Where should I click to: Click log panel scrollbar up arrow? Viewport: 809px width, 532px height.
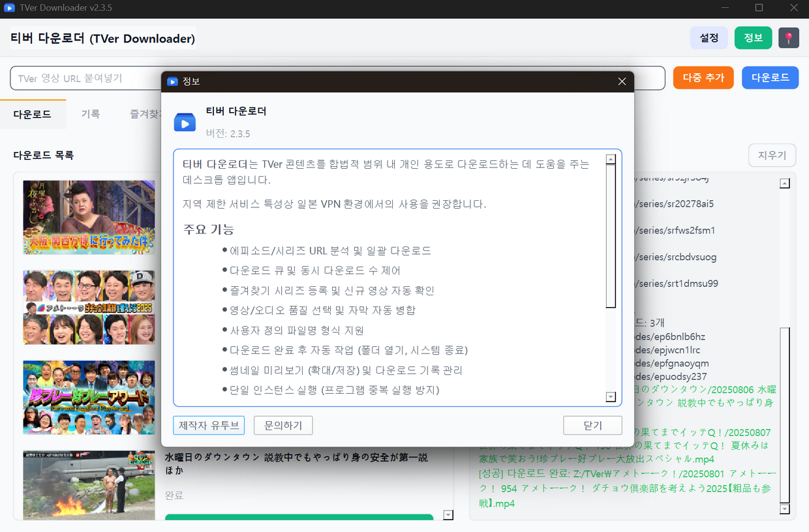pyautogui.click(x=785, y=183)
